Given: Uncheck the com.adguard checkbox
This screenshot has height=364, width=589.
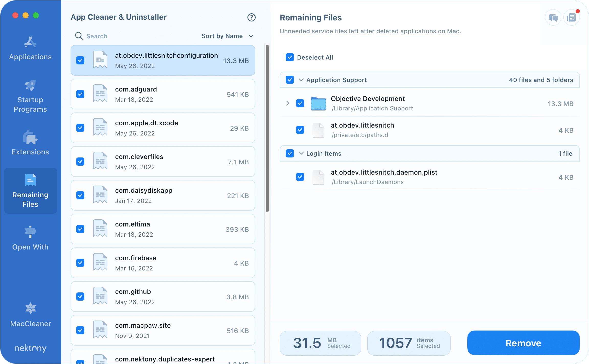Looking at the screenshot, I should (x=80, y=94).
